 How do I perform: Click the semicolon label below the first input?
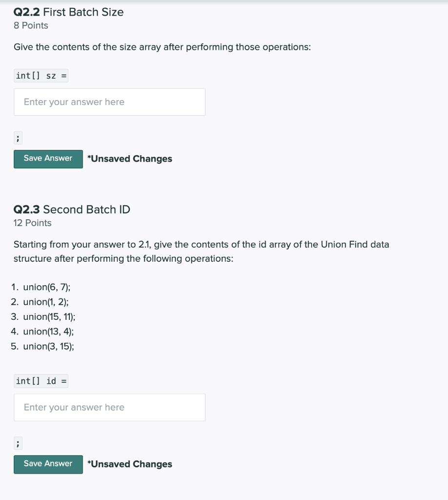pyautogui.click(x=18, y=137)
